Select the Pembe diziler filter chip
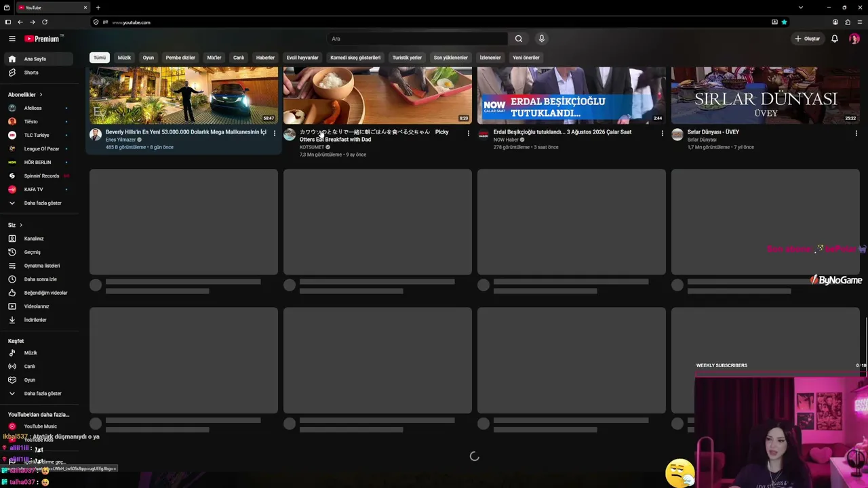 pyautogui.click(x=180, y=58)
